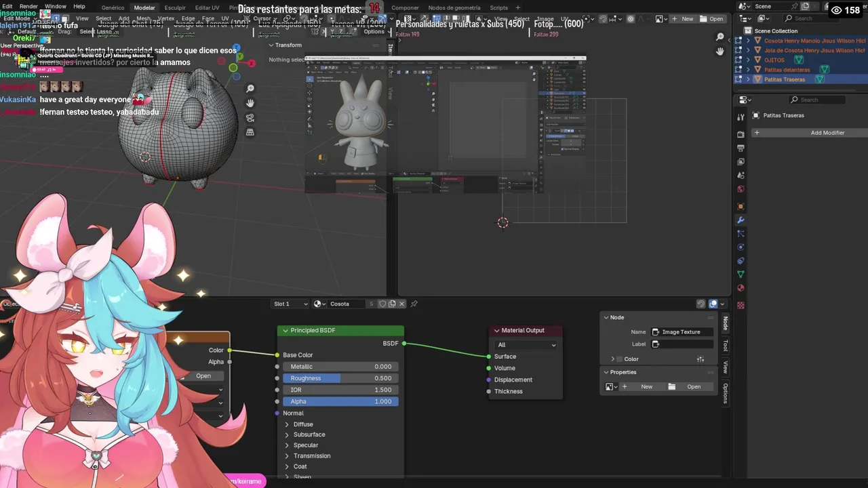Switch to the Scripts workspace tab
Image resolution: width=868 pixels, height=488 pixels.
coord(499,7)
